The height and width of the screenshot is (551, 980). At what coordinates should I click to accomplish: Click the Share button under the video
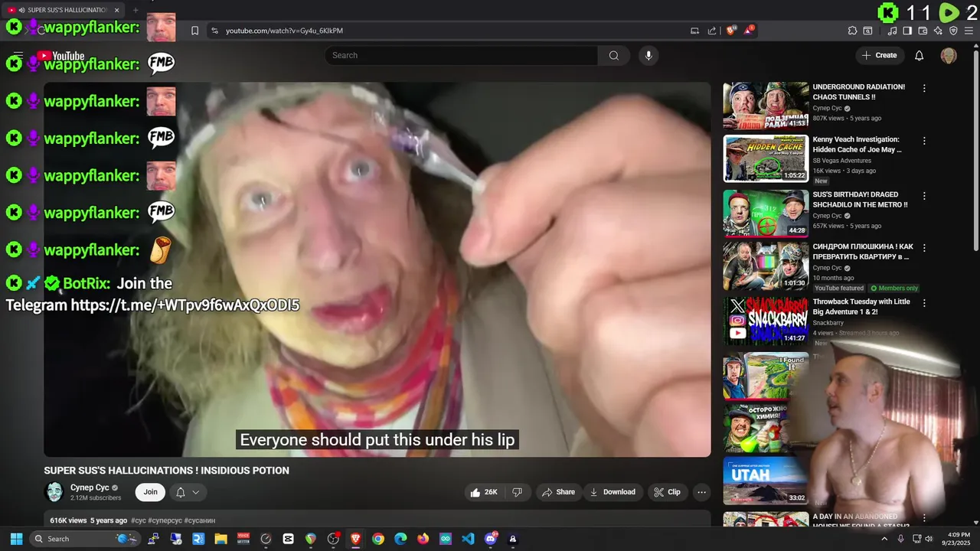[558, 492]
